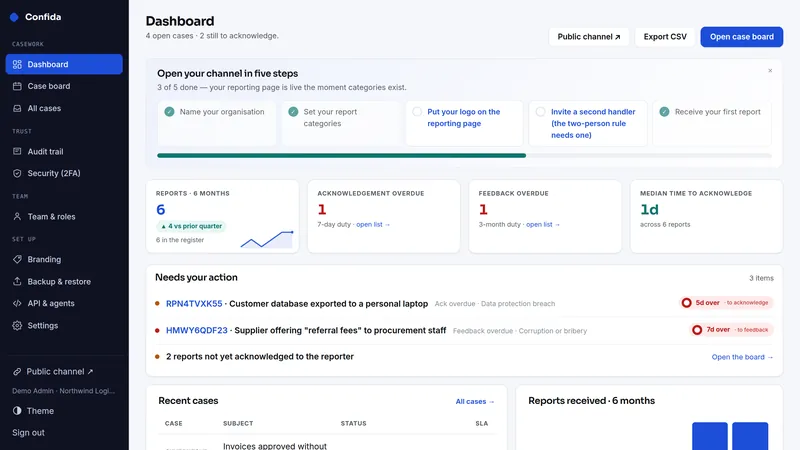Open Security (2FA) page
This screenshot has height=450, width=800.
(64, 173)
